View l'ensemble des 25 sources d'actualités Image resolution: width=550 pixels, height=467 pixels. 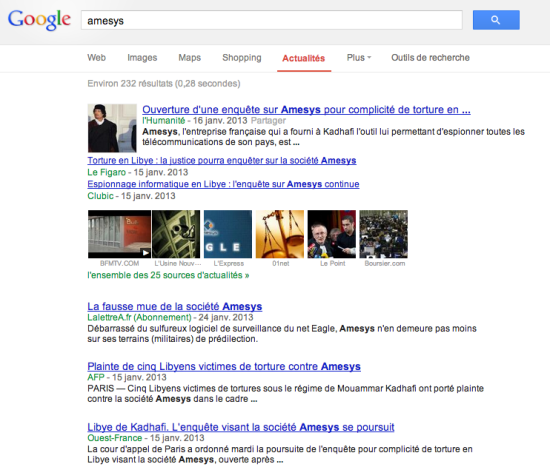pos(168,275)
